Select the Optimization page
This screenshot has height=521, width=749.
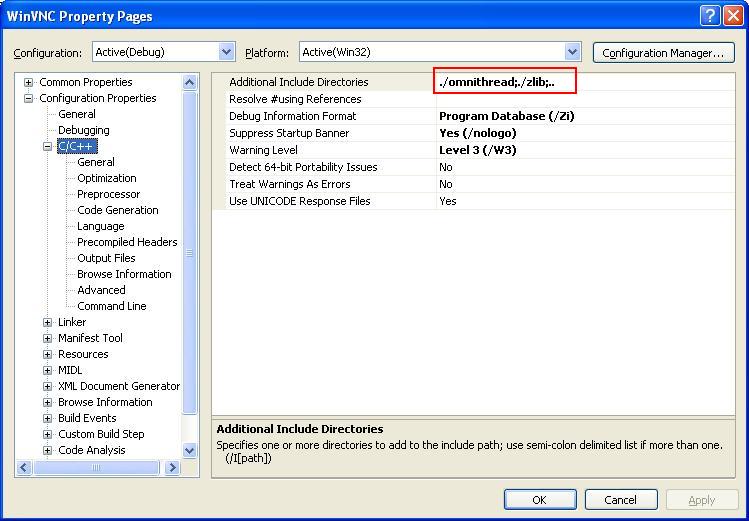pyautogui.click(x=107, y=178)
